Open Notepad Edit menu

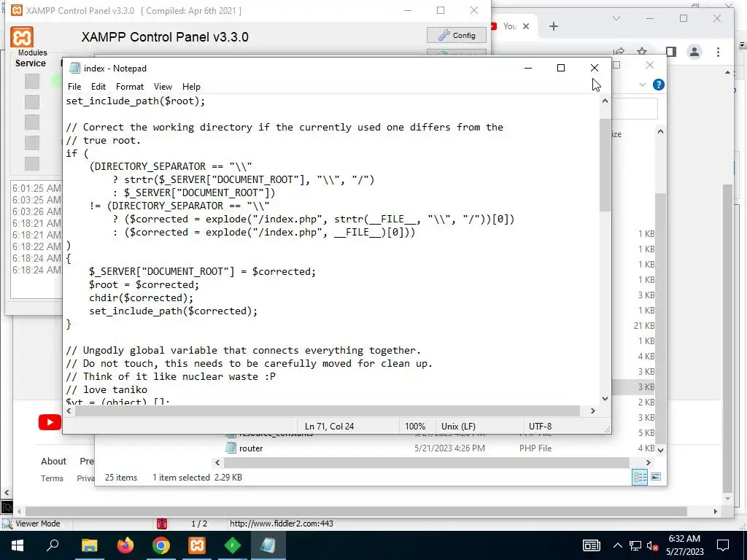[x=98, y=87]
